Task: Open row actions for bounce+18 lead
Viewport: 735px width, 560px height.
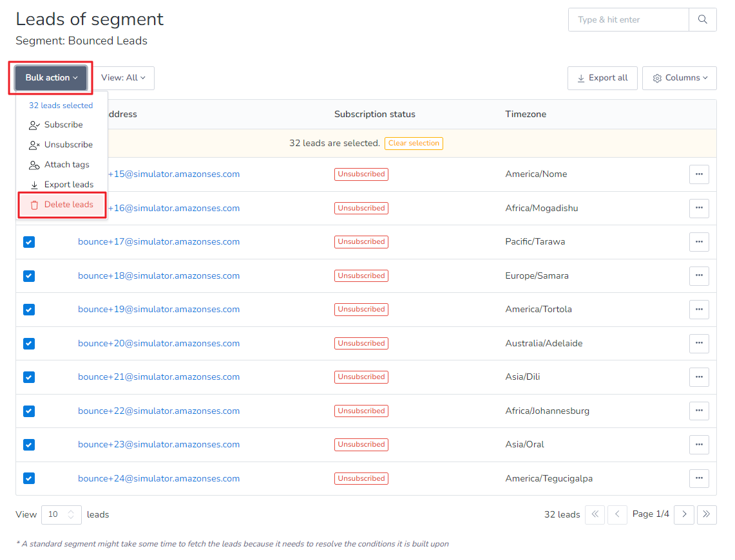Action: (x=699, y=275)
